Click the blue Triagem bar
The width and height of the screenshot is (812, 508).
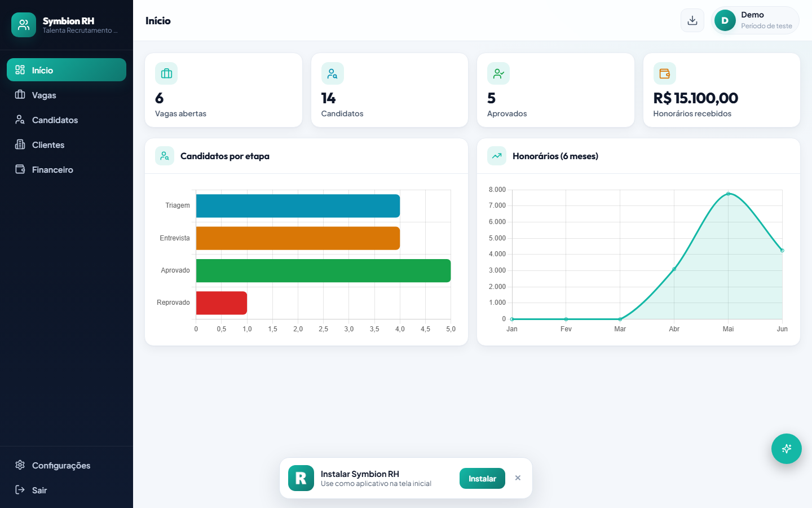pyautogui.click(x=298, y=206)
